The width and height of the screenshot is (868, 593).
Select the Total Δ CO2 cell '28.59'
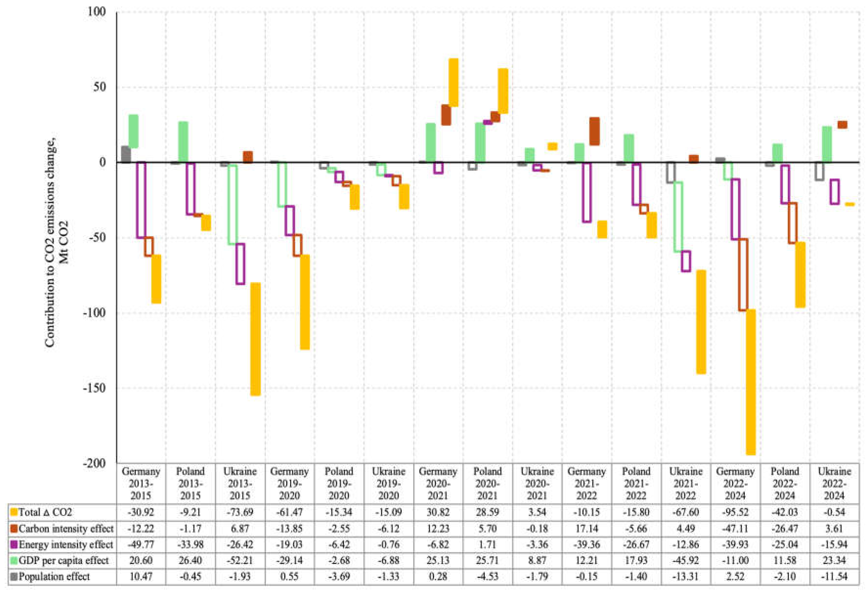click(488, 512)
